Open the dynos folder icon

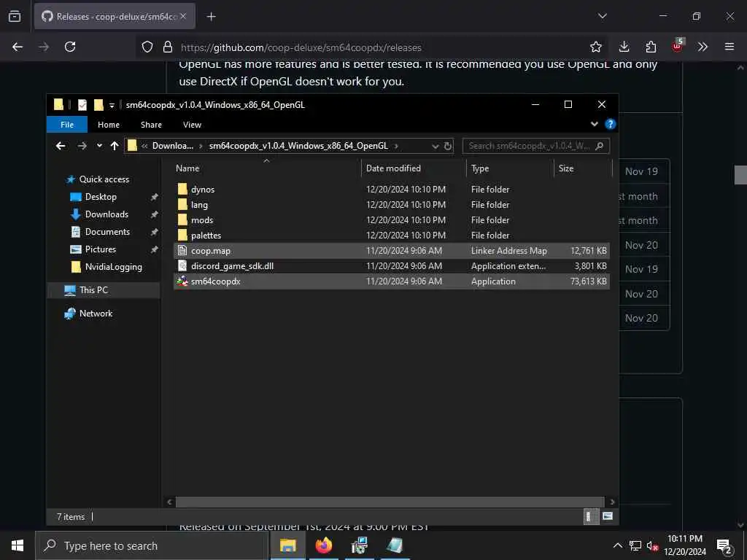(182, 190)
